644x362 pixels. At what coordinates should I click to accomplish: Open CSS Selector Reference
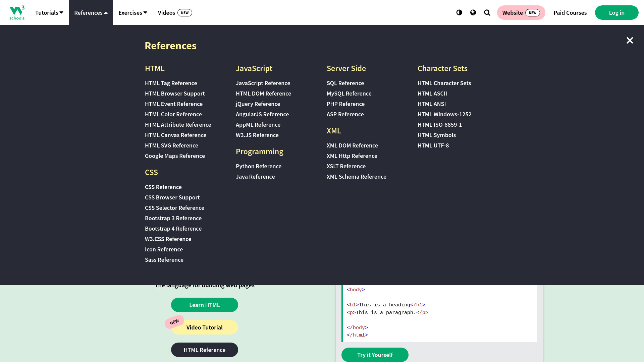coord(174,208)
